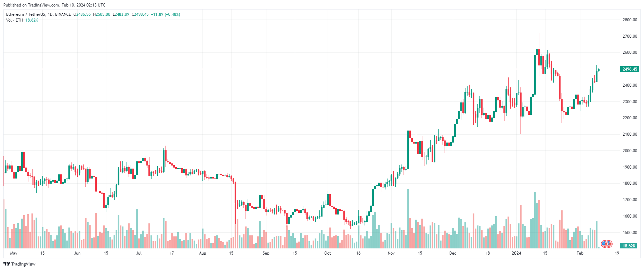
Task: Click the Nov label on the time axis
Action: pos(391,253)
